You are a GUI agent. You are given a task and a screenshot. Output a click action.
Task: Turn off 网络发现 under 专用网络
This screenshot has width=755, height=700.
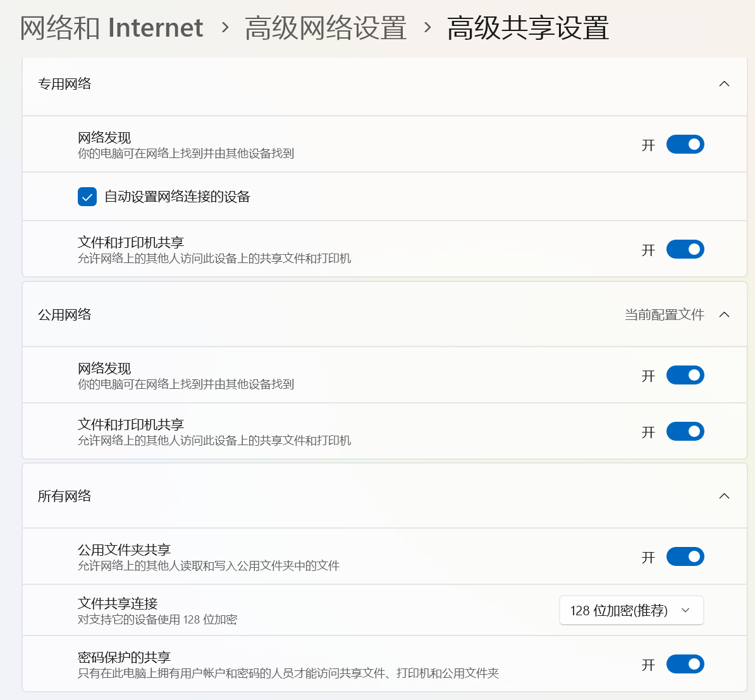point(685,145)
